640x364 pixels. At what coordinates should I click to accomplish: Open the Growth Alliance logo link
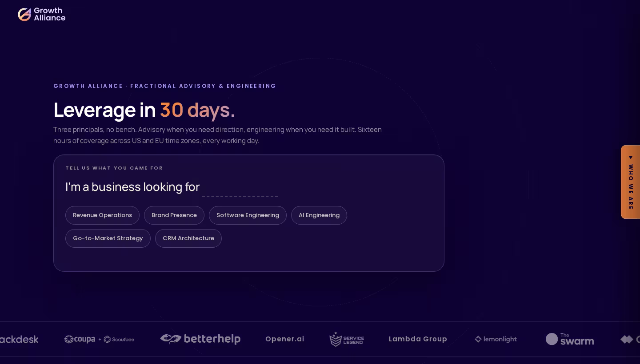(x=42, y=14)
